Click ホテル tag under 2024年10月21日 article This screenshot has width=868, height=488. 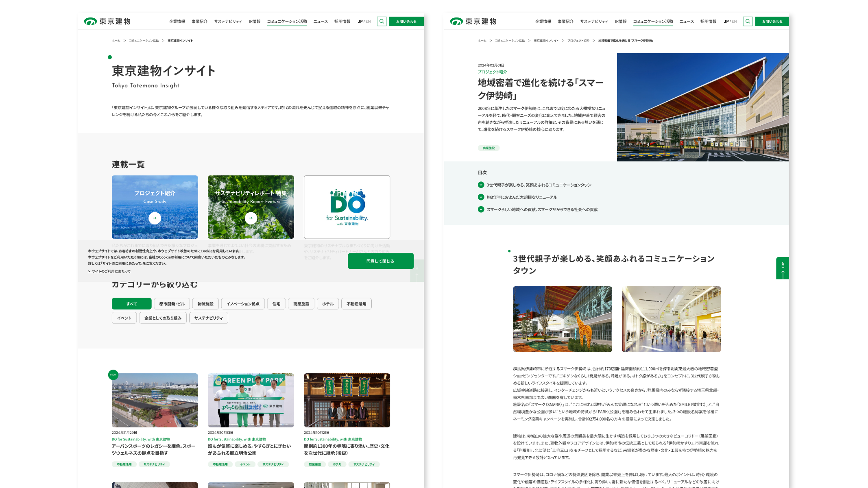tap(337, 464)
